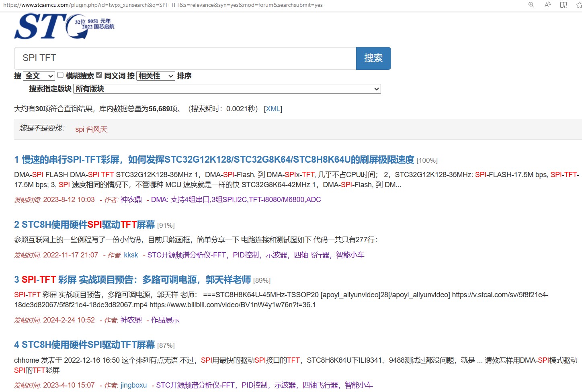Uncheck the 同义词 checkbox
This screenshot has width=582, height=392.
point(99,75)
